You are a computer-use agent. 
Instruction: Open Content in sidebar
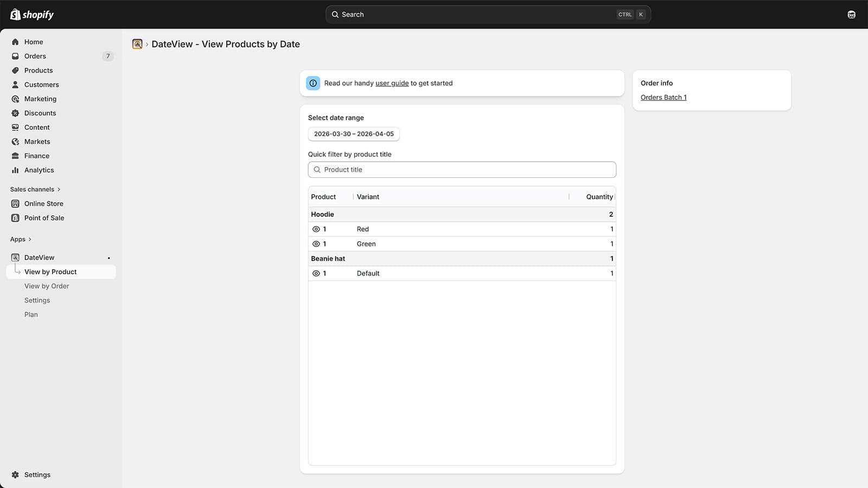click(x=37, y=127)
